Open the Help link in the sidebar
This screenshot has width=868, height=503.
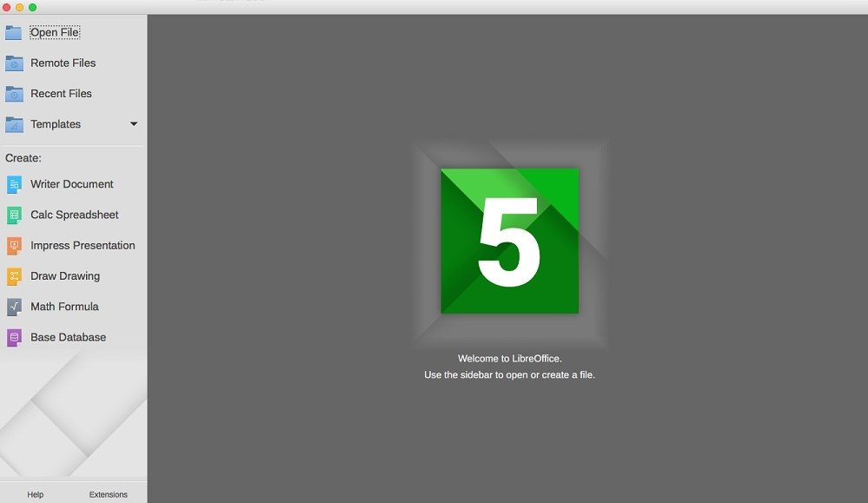coord(36,494)
